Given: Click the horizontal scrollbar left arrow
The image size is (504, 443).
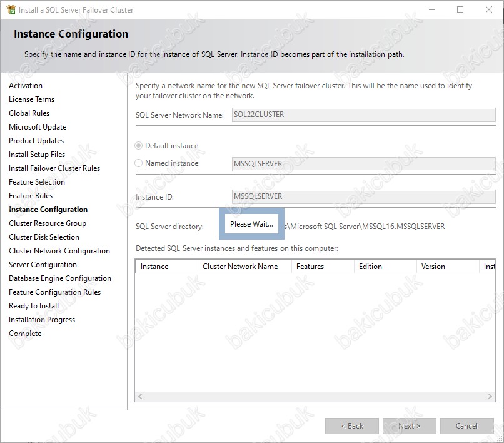Looking at the screenshot, I should coord(140,396).
